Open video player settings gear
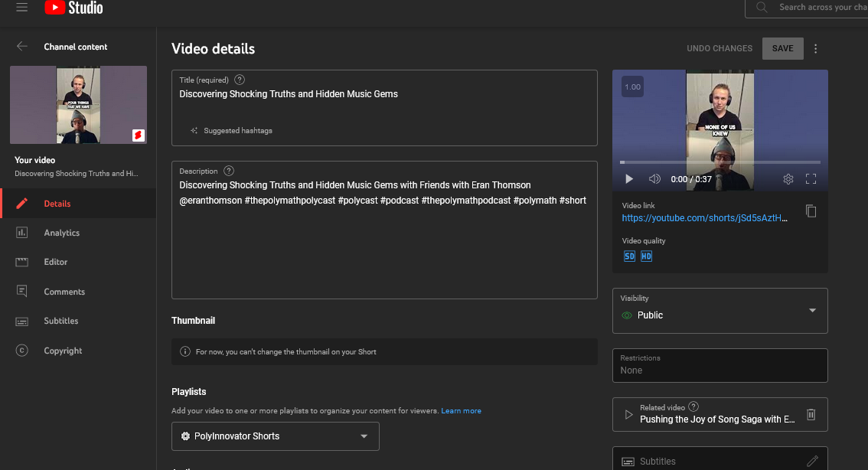 pyautogui.click(x=788, y=179)
